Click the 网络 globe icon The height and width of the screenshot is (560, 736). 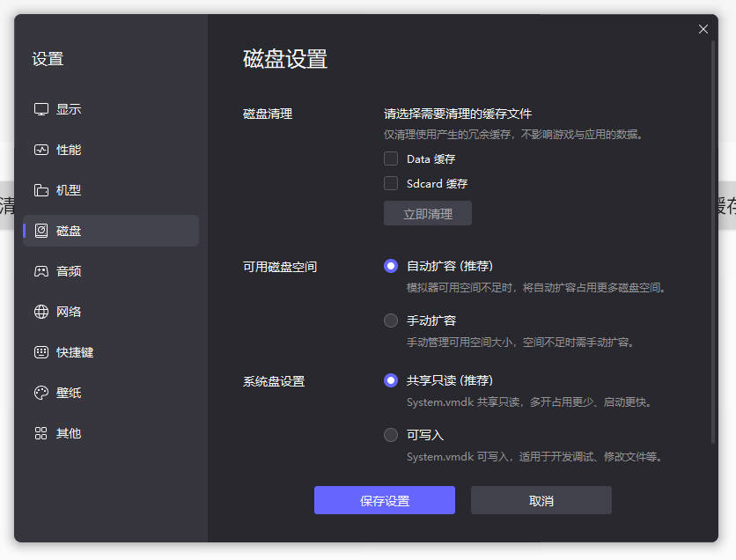pos(40,311)
